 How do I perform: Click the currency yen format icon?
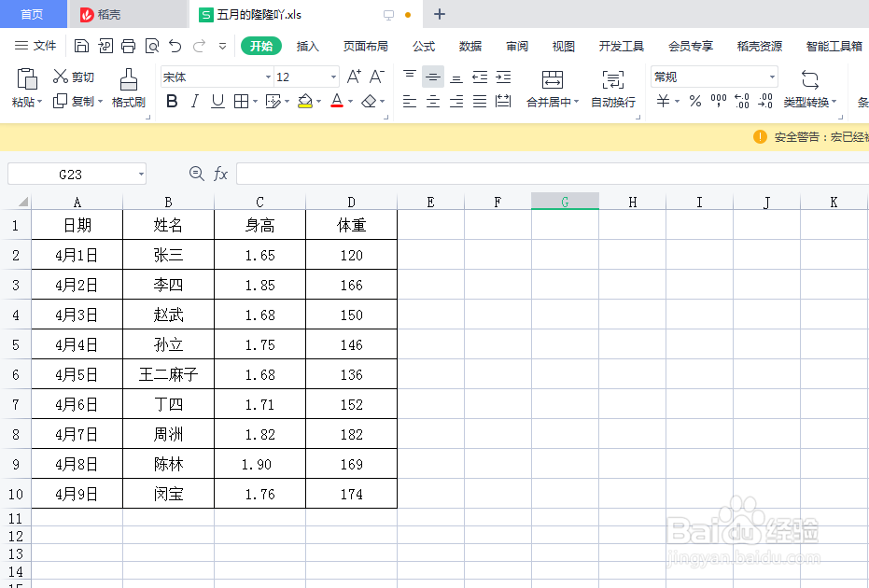(663, 101)
